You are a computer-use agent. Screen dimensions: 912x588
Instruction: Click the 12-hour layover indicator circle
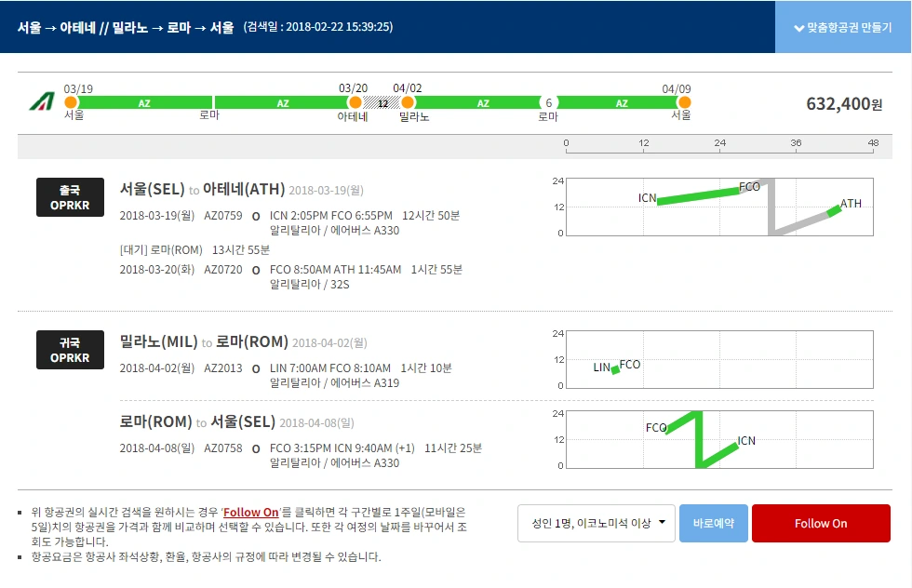pos(383,102)
